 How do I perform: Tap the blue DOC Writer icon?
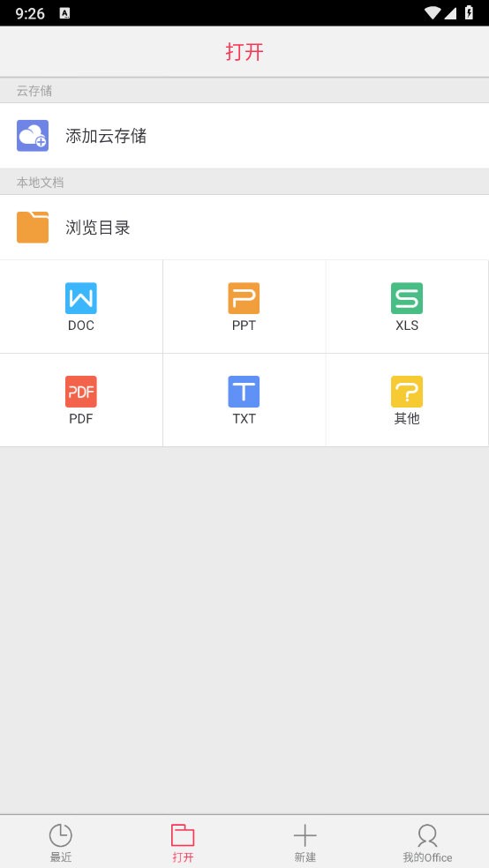pyautogui.click(x=81, y=298)
